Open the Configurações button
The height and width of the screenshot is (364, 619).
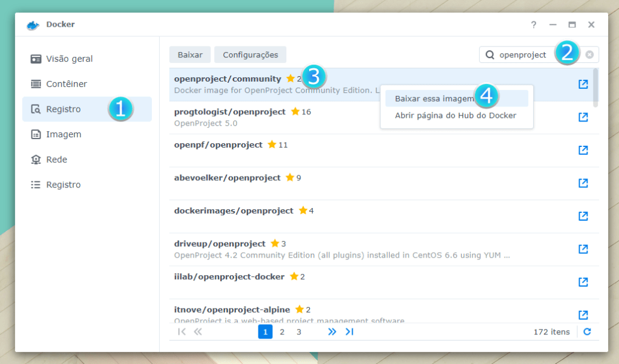tap(250, 54)
